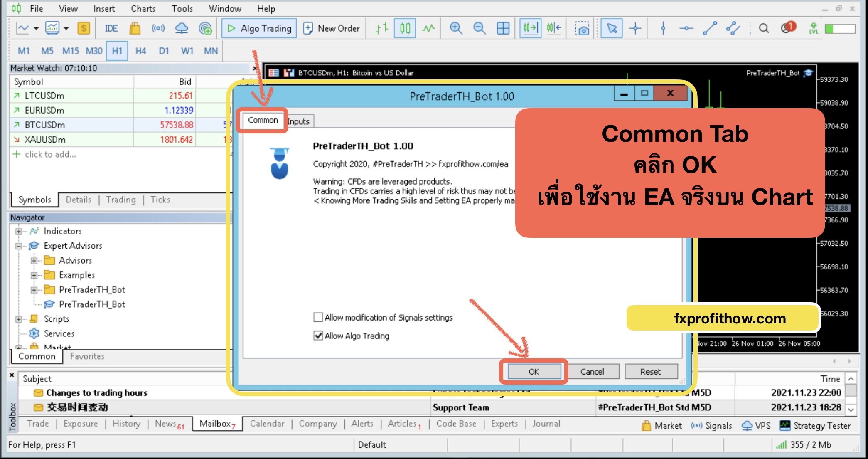Screen dimensions: 868x459
Task: Open the Signals toolbar icon
Action: [x=158, y=28]
